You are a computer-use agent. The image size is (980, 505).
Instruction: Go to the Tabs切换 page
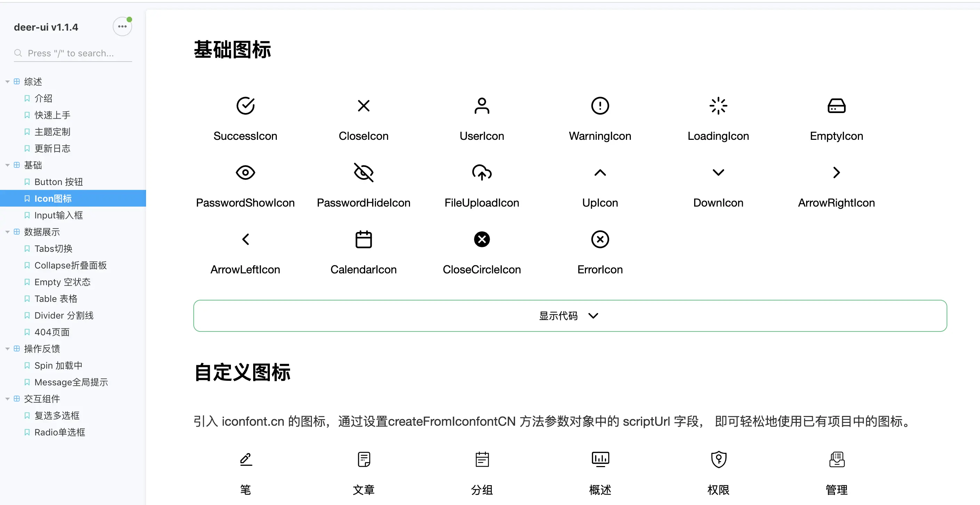tap(53, 249)
